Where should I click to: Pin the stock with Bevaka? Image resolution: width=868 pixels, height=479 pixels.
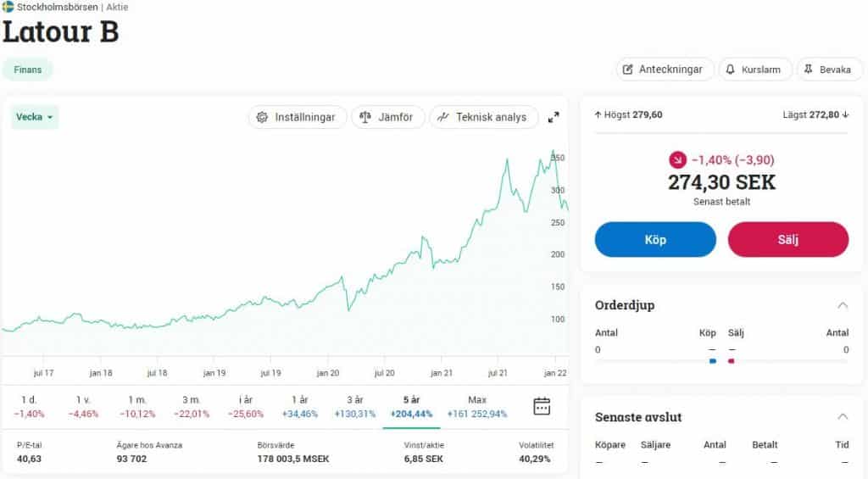coord(826,70)
